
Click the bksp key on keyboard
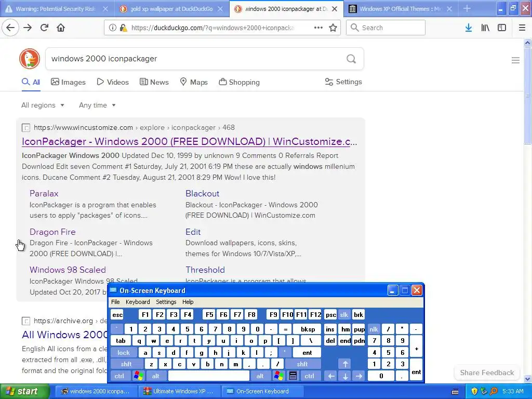308,329
